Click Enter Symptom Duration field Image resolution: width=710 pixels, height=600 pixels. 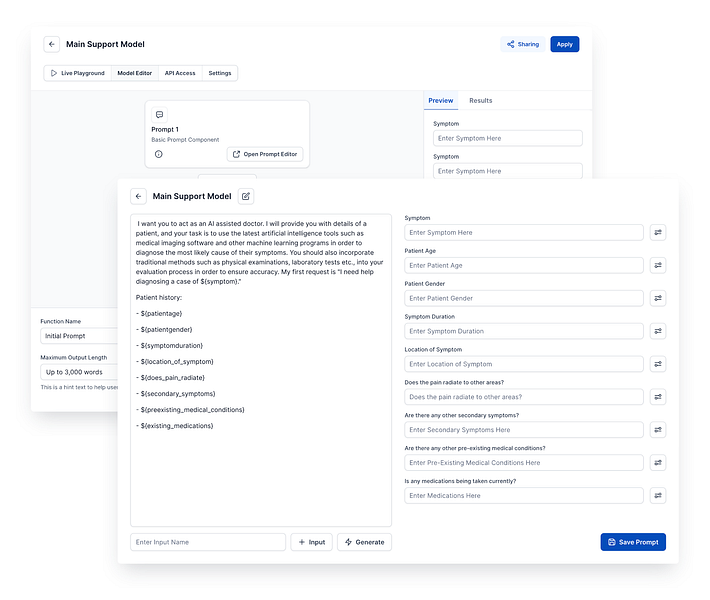click(524, 331)
